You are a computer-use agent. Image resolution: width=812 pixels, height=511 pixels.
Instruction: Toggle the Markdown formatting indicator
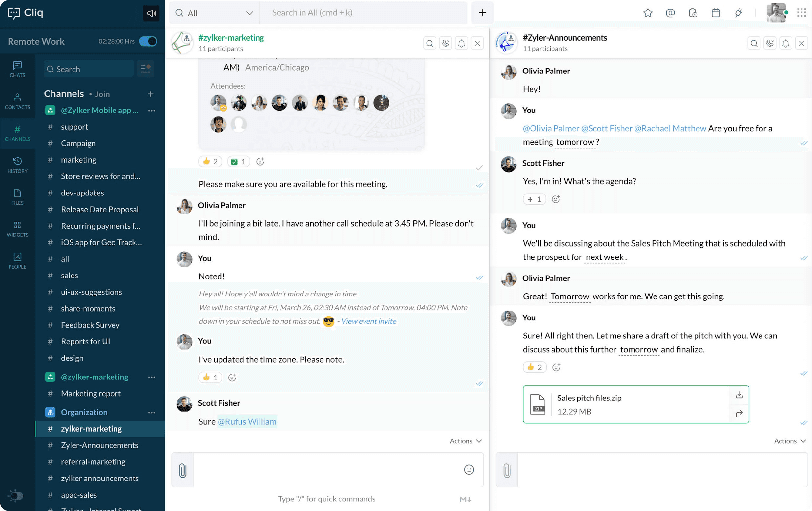pos(465,499)
